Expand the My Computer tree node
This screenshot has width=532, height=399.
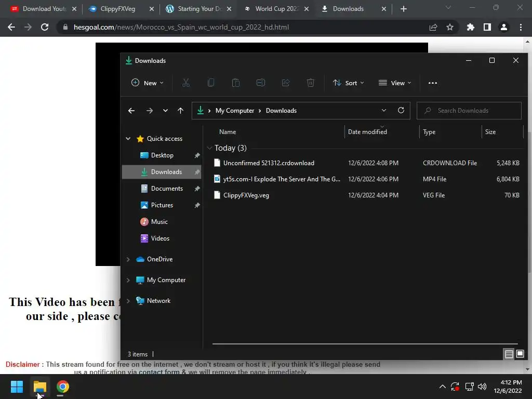coord(128,280)
